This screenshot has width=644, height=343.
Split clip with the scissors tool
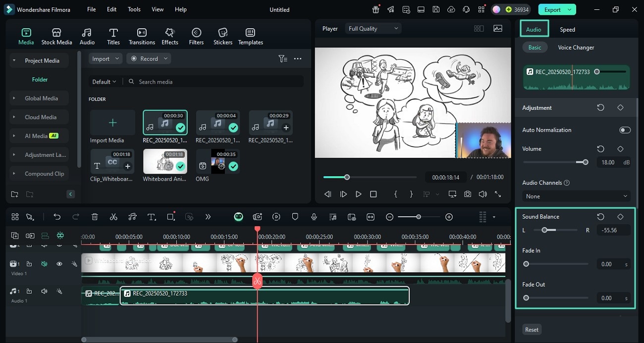click(x=113, y=217)
